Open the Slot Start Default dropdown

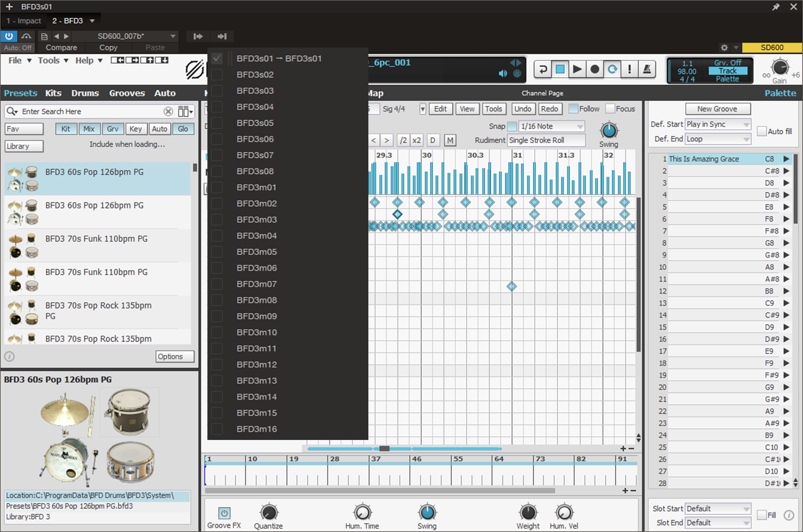click(x=718, y=509)
